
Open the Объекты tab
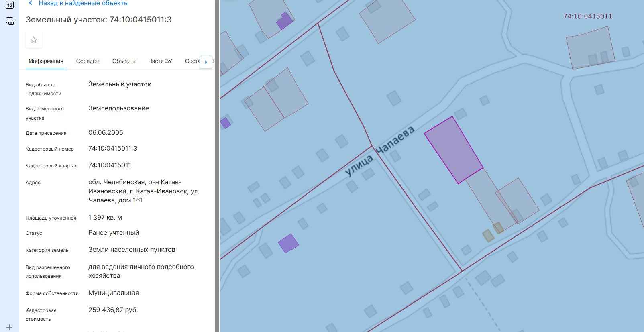(124, 61)
